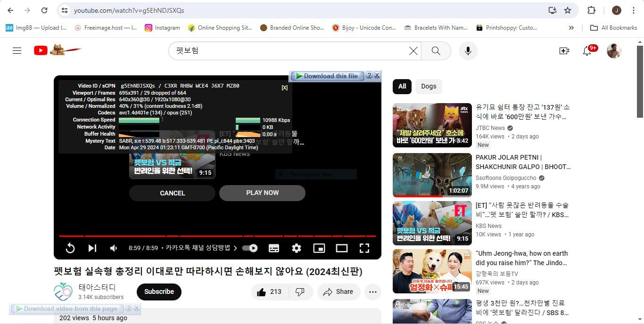Click Download this file button
Screen dimensions: 644x324
(x=327, y=76)
